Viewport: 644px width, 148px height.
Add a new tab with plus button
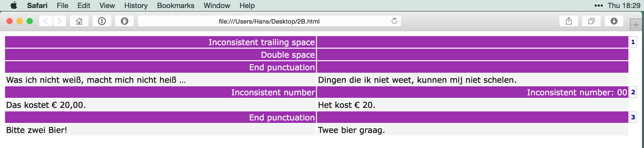click(636, 25)
